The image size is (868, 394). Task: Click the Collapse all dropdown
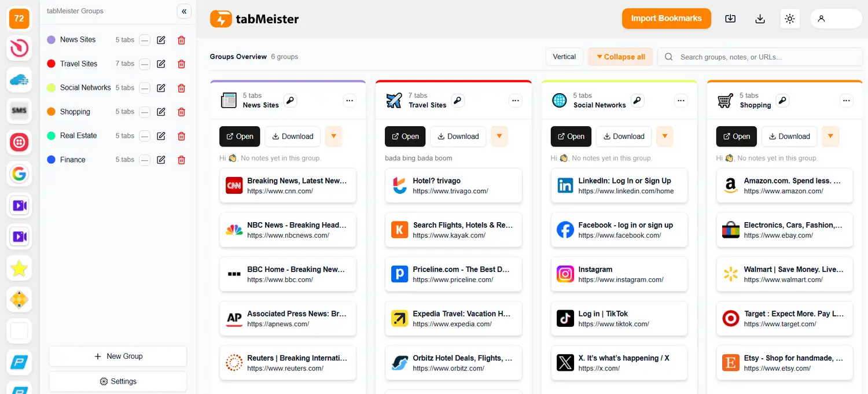coord(620,56)
